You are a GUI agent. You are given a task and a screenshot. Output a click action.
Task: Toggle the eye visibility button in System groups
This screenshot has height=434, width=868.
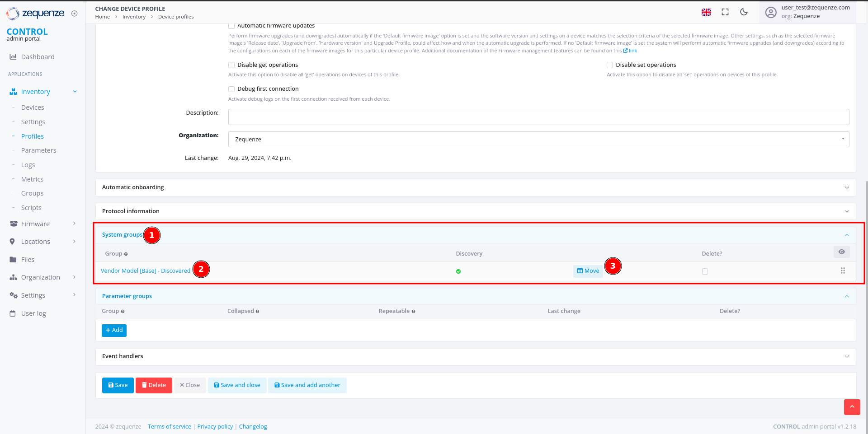click(841, 252)
